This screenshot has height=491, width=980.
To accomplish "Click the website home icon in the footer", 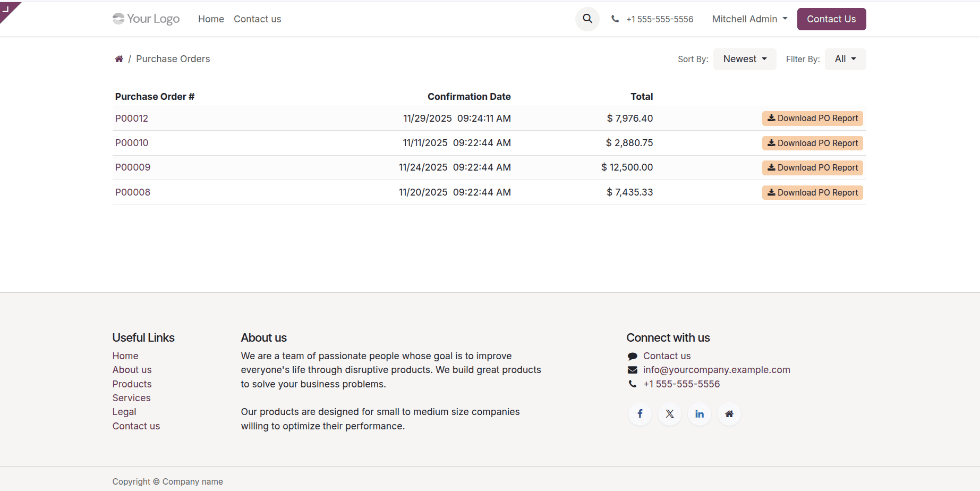I will [x=729, y=414].
